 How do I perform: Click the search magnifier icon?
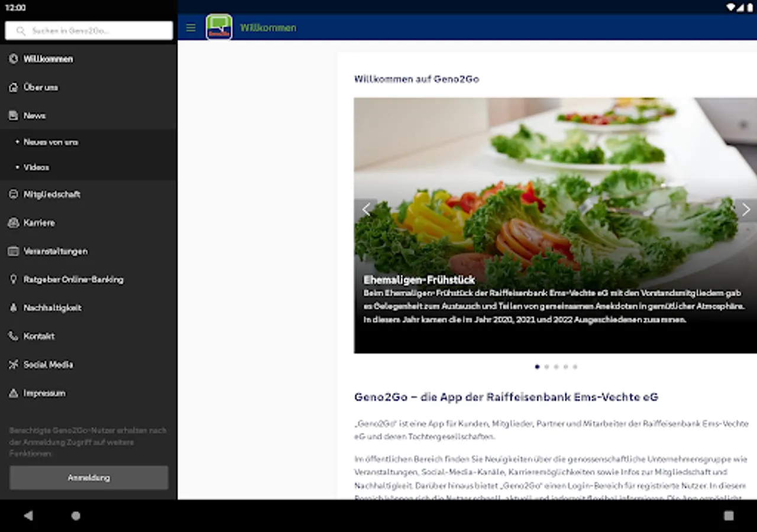[x=21, y=31]
